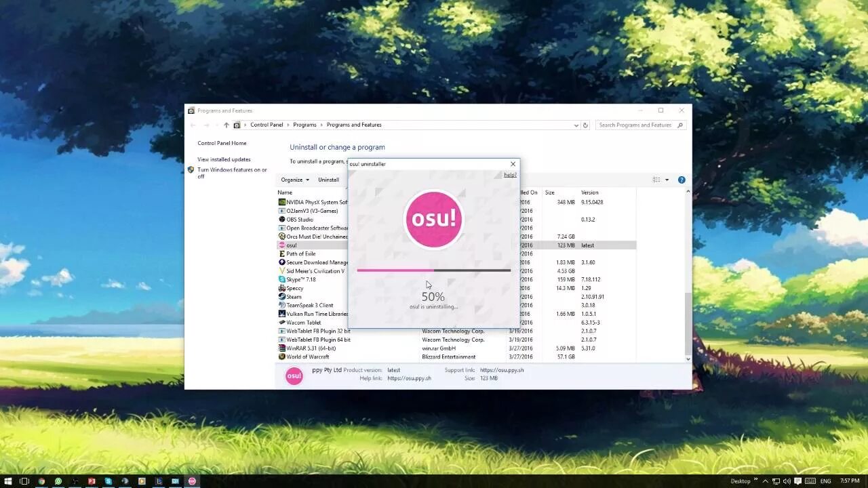
Task: Open Turn Windows features on or off
Action: (232, 173)
